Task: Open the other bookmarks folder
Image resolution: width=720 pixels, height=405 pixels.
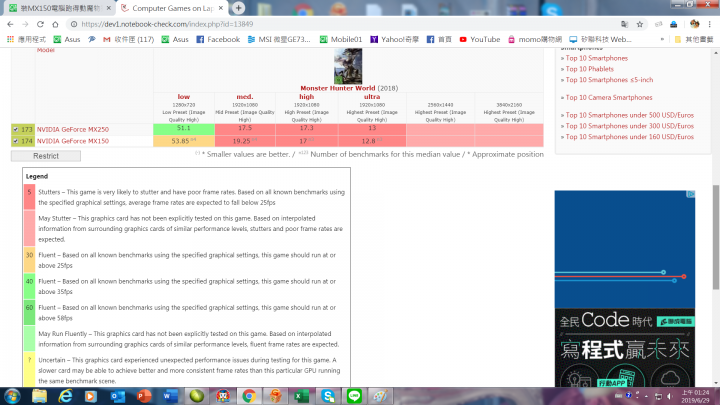Action: [694, 39]
